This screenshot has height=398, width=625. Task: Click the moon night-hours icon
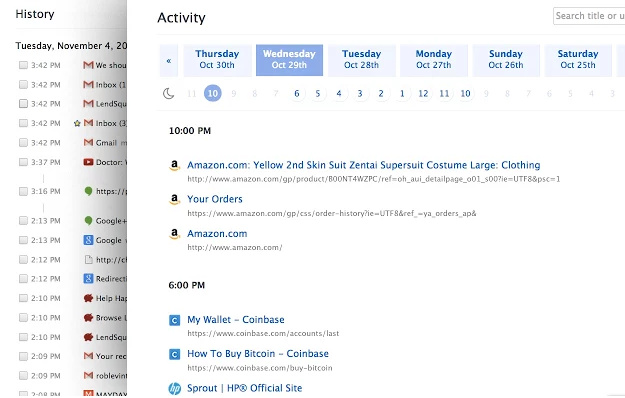click(169, 94)
